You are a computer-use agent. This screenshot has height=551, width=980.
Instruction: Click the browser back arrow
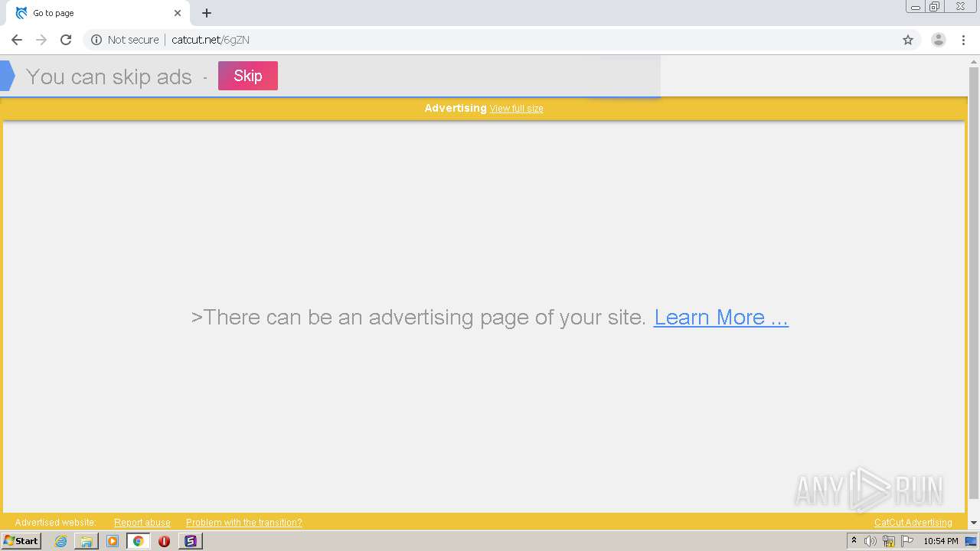coord(17,40)
